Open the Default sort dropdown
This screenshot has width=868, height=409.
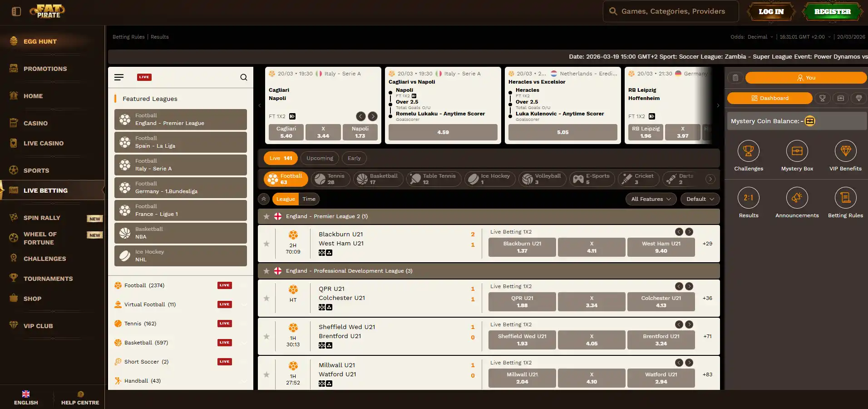(x=700, y=199)
